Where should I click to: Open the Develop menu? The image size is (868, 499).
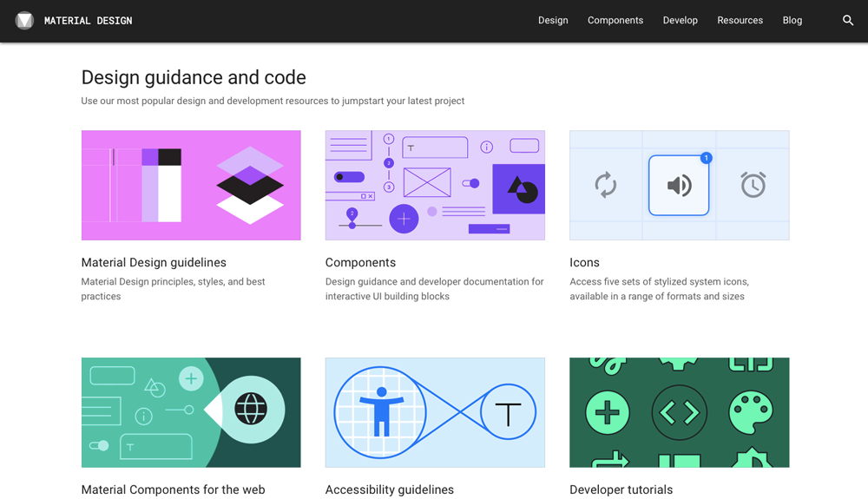(680, 21)
